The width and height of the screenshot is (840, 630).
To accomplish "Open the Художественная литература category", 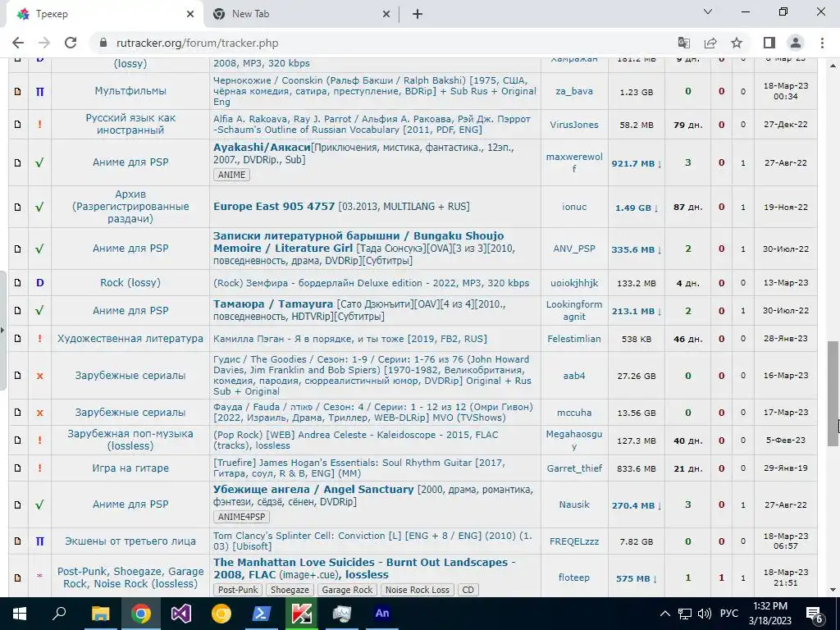I will tap(130, 339).
